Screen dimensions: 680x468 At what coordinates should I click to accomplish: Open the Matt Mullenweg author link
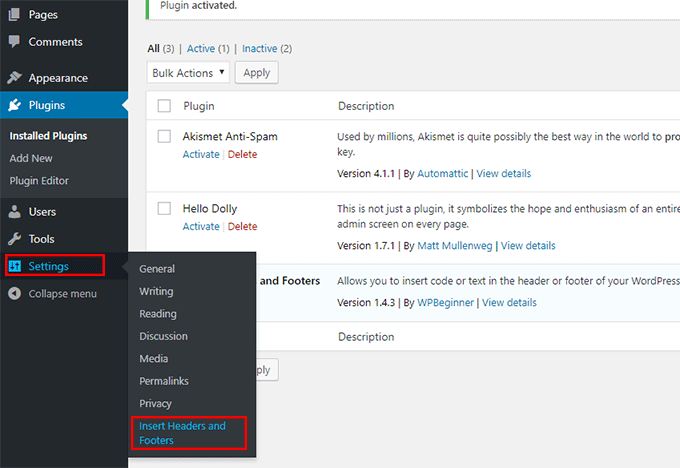454,245
